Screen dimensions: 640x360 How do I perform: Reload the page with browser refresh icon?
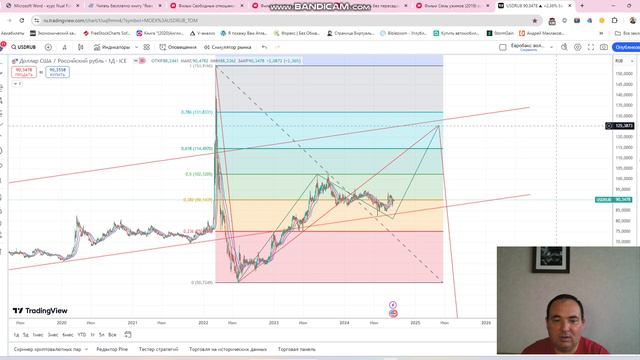pyautogui.click(x=22, y=20)
